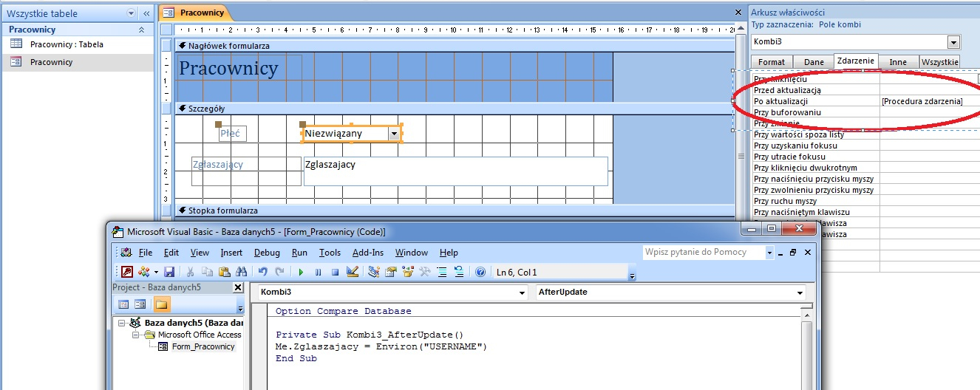Click the Przy uzyskaniu fokusu property row
Screen dimensions: 980x390
[x=865, y=146]
